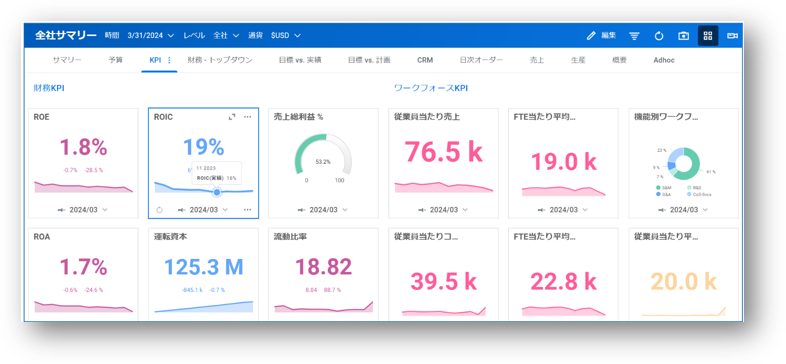This screenshot has height=364, width=786.
Task: Click the pencil 編集 edit button
Action: tap(601, 36)
